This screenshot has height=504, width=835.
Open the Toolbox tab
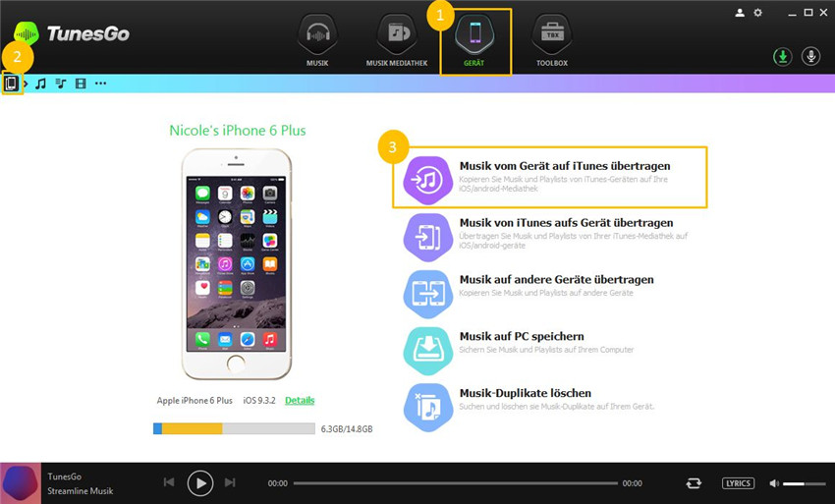(552, 40)
